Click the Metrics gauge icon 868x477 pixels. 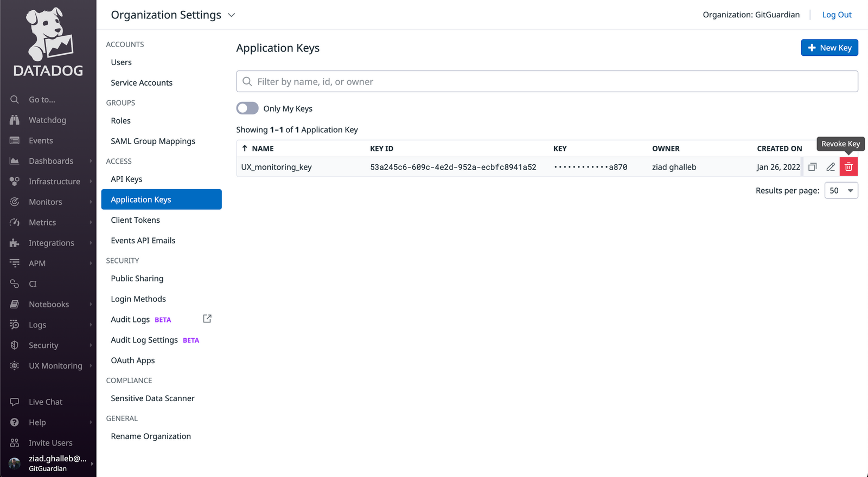[15, 222]
